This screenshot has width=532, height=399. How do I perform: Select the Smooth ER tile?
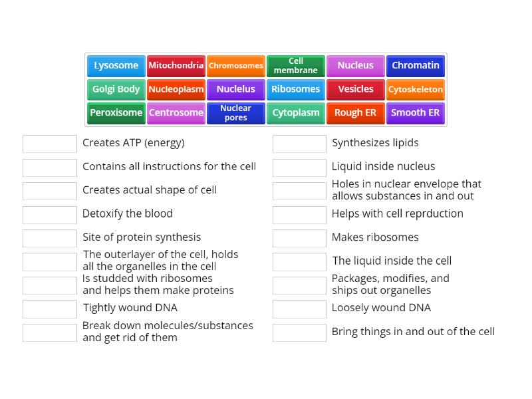pos(415,113)
